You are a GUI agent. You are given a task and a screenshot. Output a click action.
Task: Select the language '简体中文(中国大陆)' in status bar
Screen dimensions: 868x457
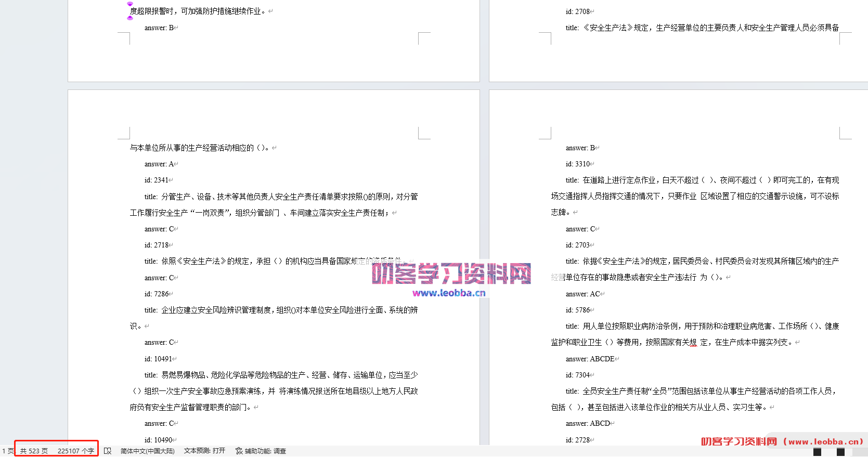click(x=148, y=451)
